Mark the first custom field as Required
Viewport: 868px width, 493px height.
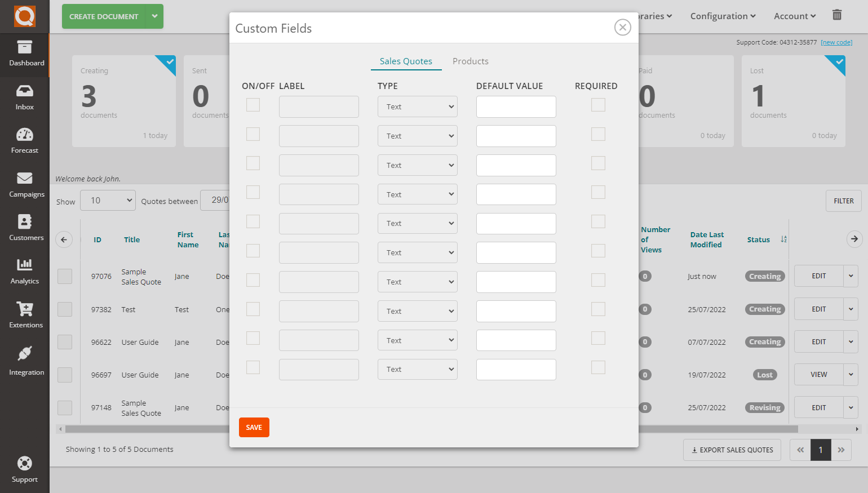click(598, 105)
